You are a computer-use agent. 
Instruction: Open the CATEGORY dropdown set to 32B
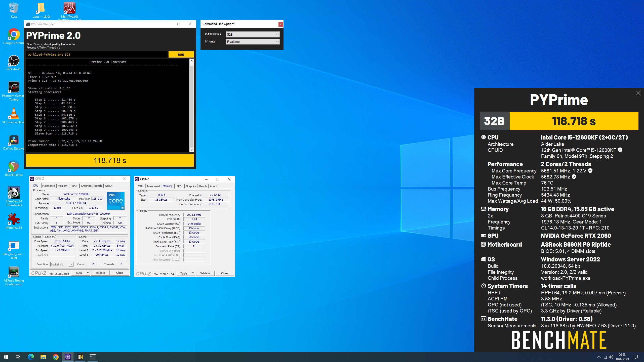click(253, 34)
